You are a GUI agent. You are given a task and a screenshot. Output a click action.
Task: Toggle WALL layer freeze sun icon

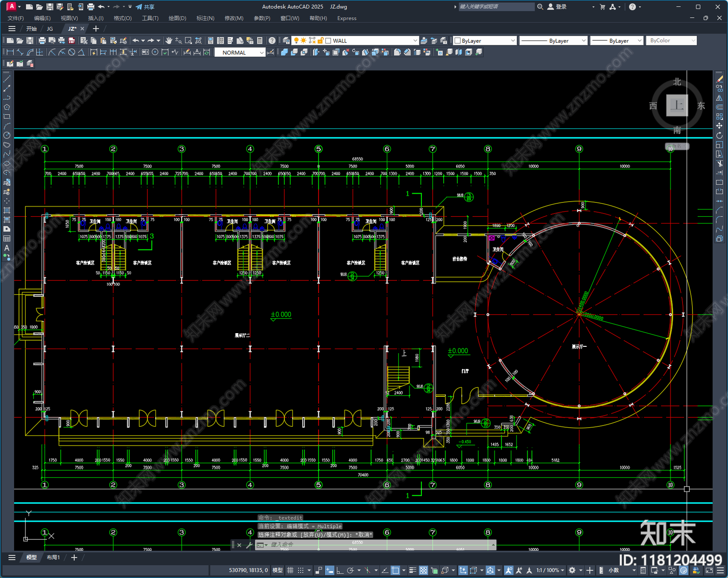pos(304,41)
